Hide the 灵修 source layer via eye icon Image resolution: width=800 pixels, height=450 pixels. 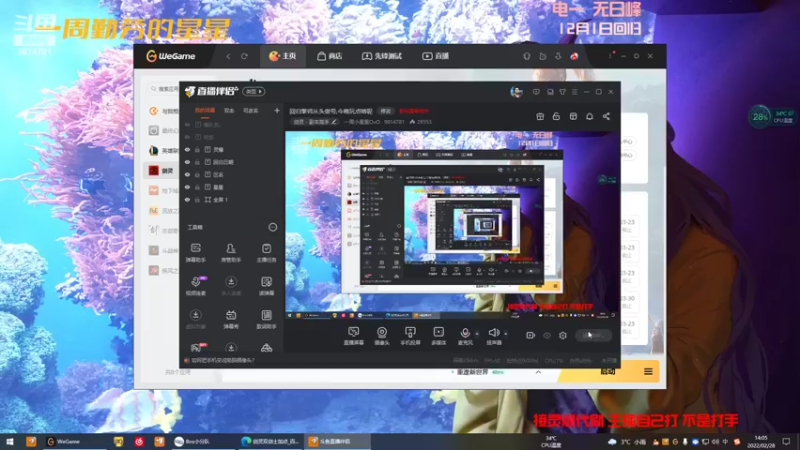tap(187, 149)
